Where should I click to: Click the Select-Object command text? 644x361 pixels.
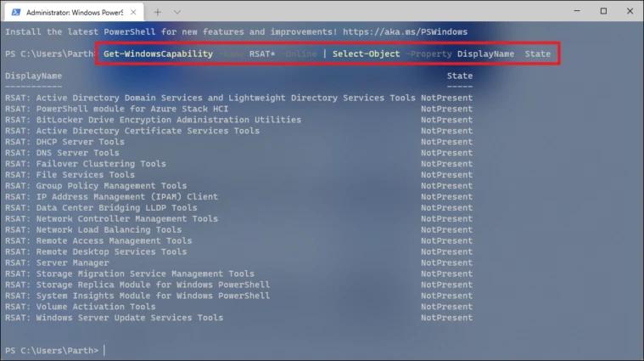click(x=366, y=54)
